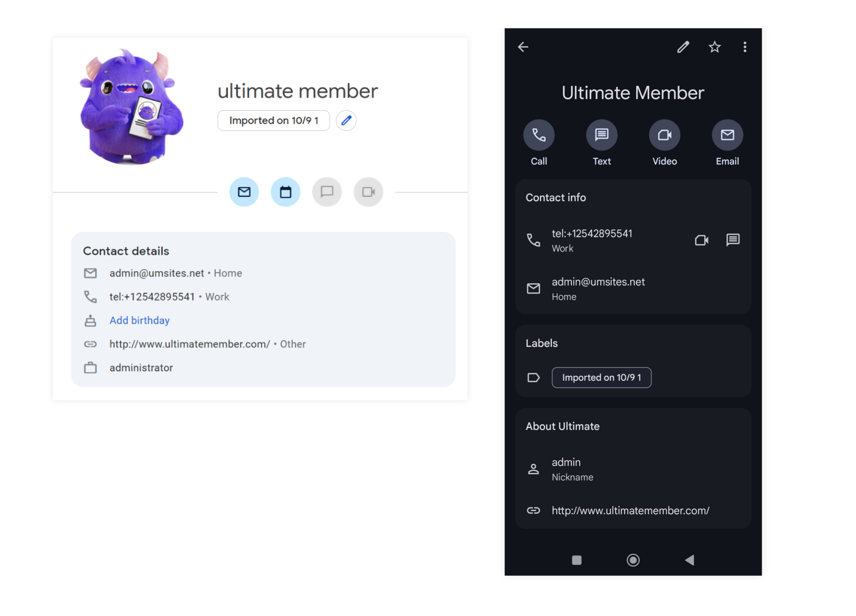Click blue send email circle icon on web card
Screen dimensions: 856x616
coord(244,192)
